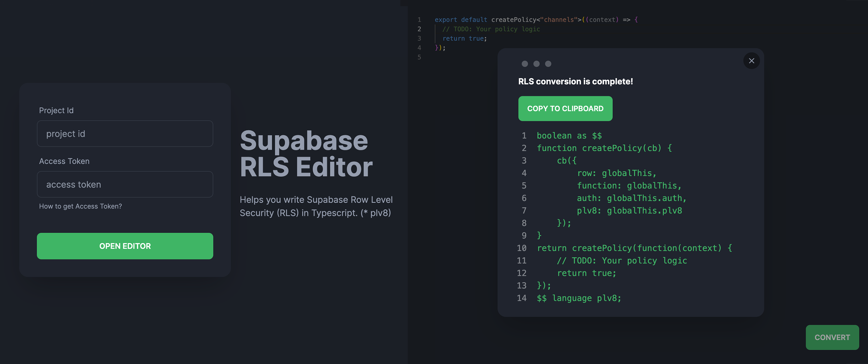Screen dimensions: 868x364
Task: Click the 'Project Id' field label
Action: (56, 111)
